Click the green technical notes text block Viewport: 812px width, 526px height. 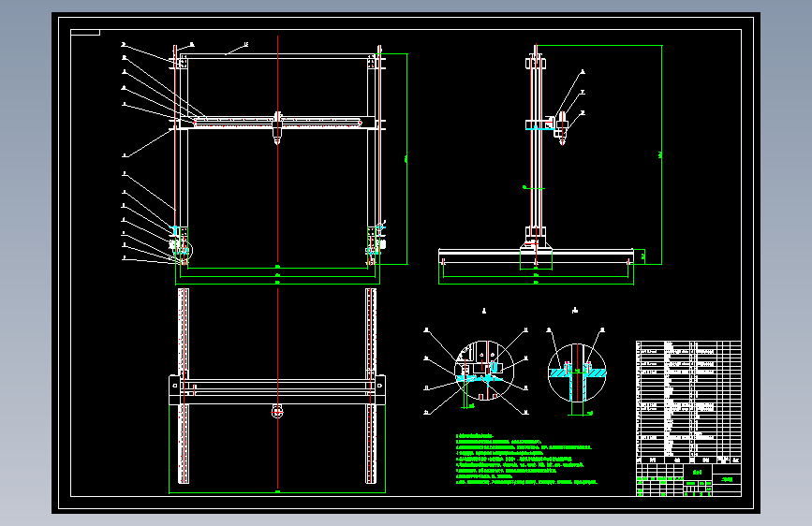(x=525, y=460)
